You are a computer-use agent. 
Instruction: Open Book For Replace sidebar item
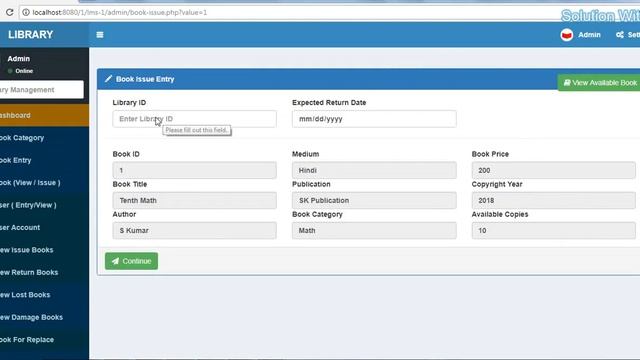pyautogui.click(x=44, y=340)
